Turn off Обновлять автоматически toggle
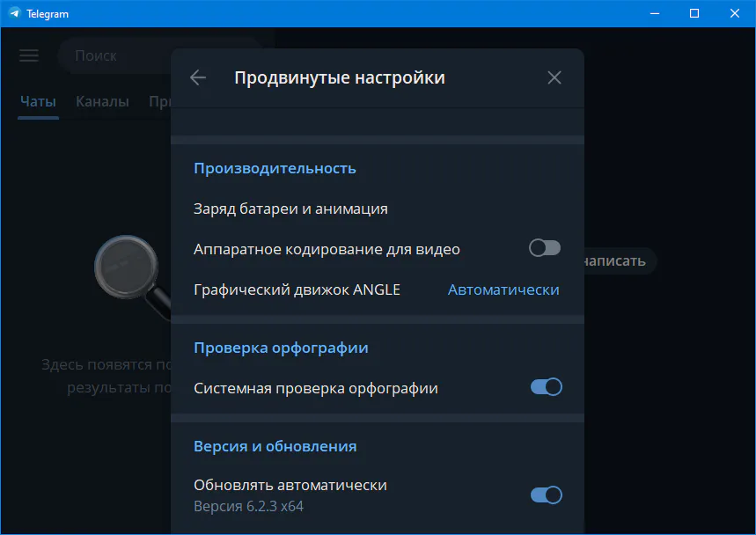 pyautogui.click(x=546, y=495)
